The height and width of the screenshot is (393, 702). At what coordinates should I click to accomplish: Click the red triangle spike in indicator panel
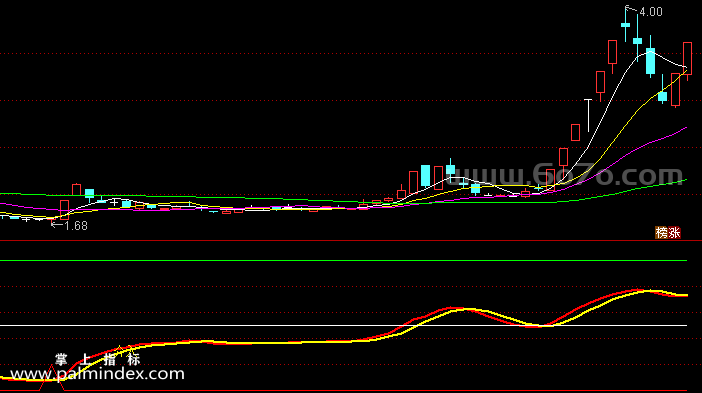51,378
